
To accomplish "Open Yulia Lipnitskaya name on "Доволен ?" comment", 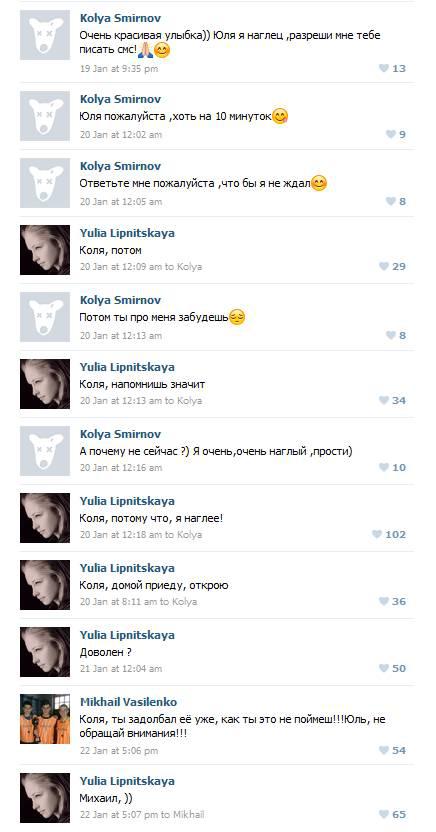I will coord(127,635).
